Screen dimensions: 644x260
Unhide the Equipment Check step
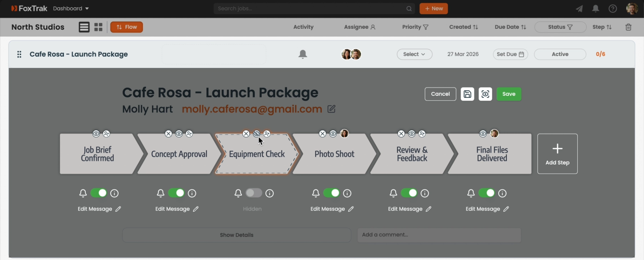[256, 134]
